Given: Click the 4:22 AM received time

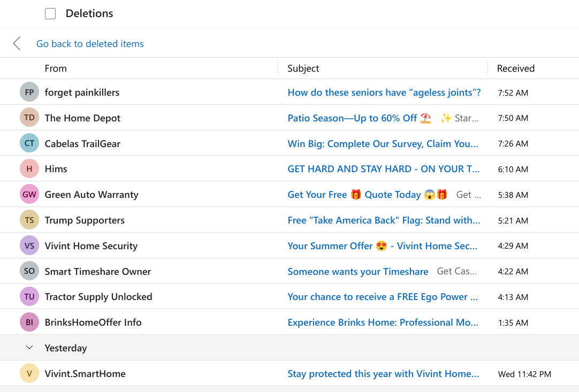Looking at the screenshot, I should point(513,272).
